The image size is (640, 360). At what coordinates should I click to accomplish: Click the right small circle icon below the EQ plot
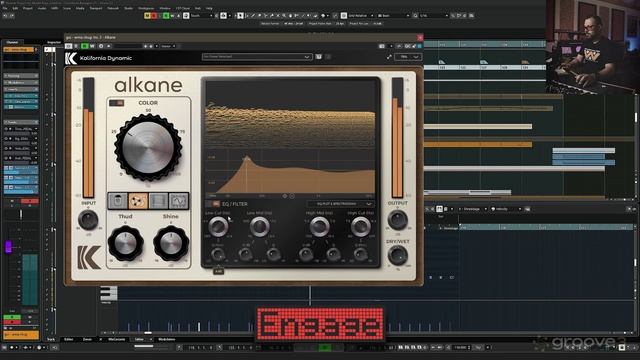coord(292,196)
